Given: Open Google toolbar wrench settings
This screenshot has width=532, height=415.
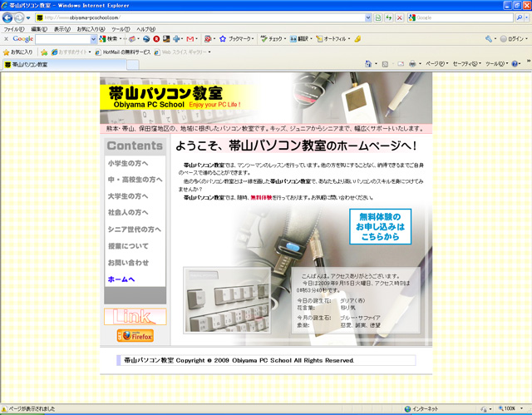Looking at the screenshot, I should pos(489,39).
